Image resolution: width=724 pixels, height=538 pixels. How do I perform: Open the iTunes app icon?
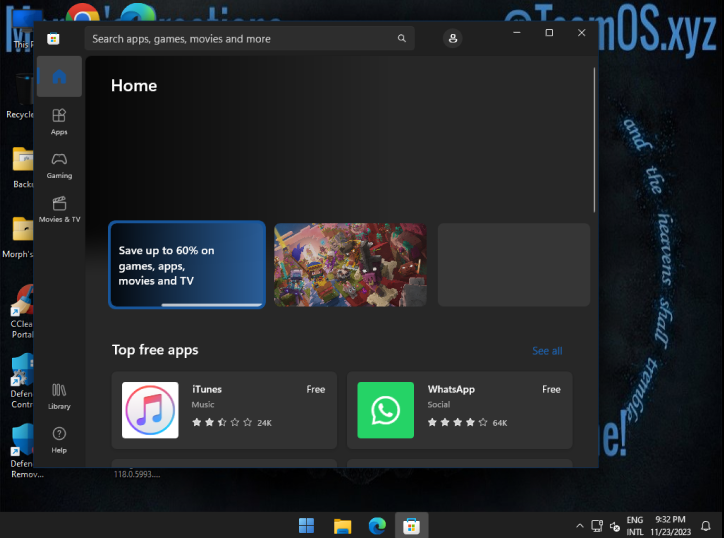(x=150, y=410)
